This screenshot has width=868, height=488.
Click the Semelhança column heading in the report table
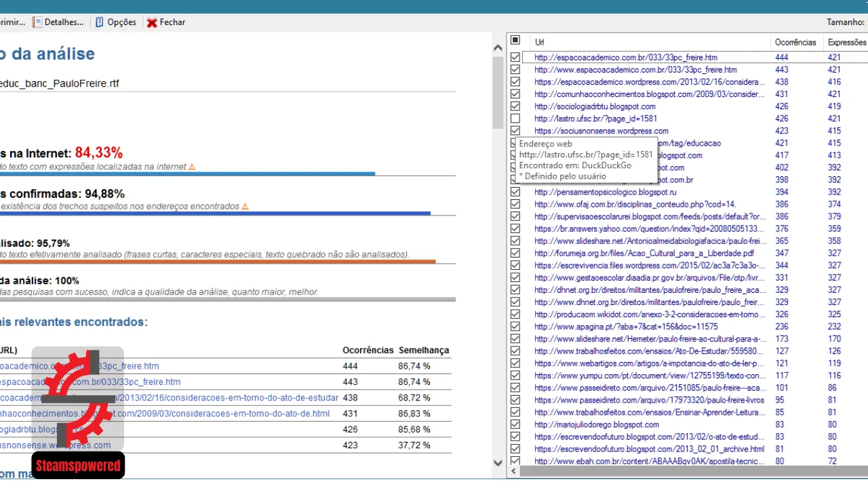point(424,350)
